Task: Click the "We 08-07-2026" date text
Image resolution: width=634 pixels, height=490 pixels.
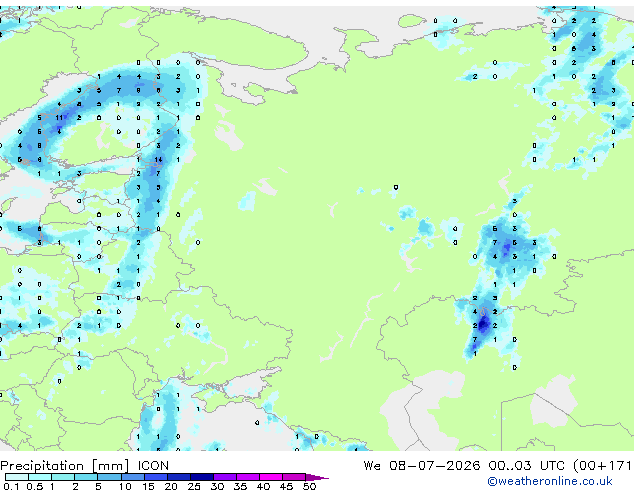Action: 422,465
